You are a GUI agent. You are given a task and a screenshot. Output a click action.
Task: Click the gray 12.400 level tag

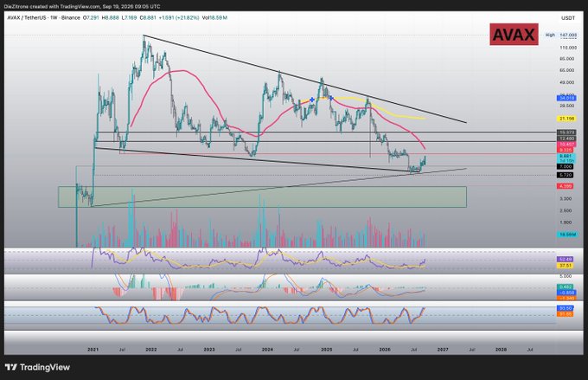tap(566, 138)
